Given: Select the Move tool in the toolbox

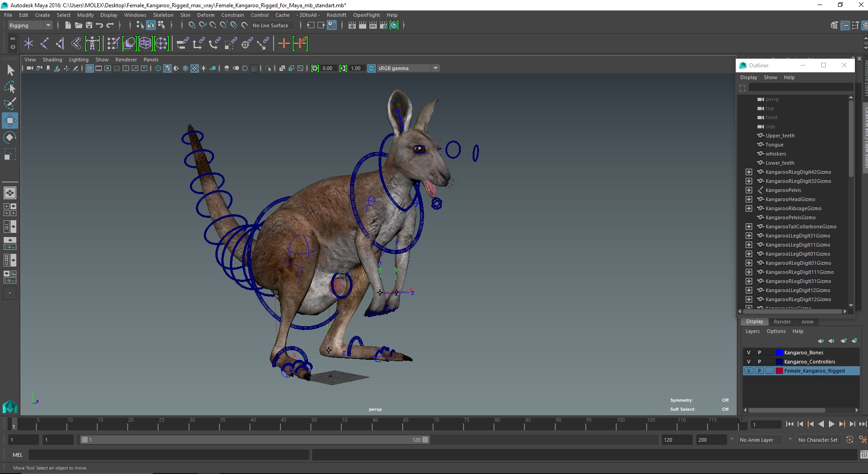Looking at the screenshot, I should 10,121.
